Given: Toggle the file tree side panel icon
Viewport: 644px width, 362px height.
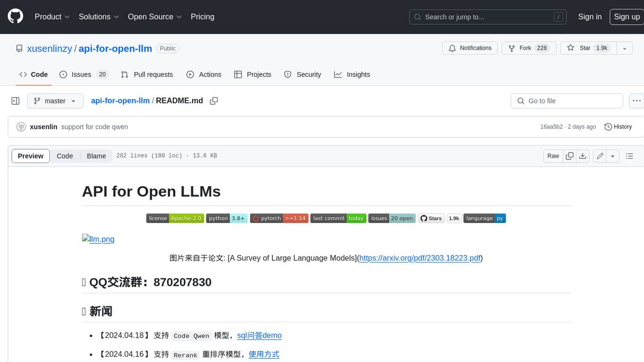Looking at the screenshot, I should click(16, 101).
